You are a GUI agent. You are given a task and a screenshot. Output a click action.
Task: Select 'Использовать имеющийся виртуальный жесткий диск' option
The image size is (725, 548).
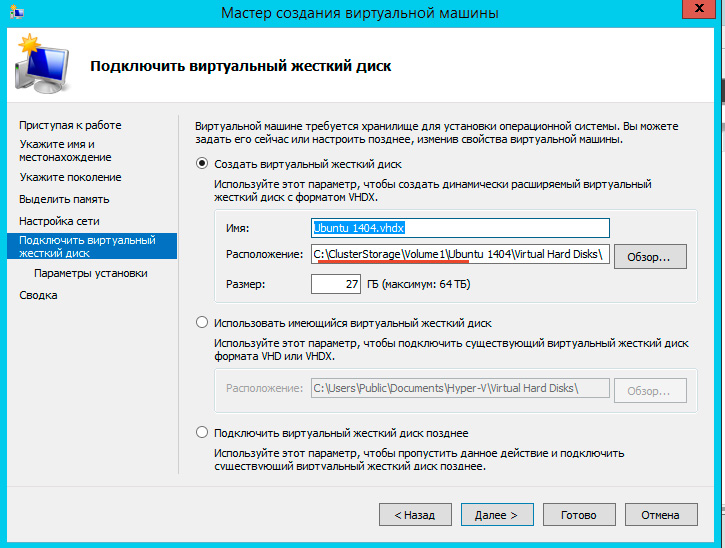coord(202,323)
